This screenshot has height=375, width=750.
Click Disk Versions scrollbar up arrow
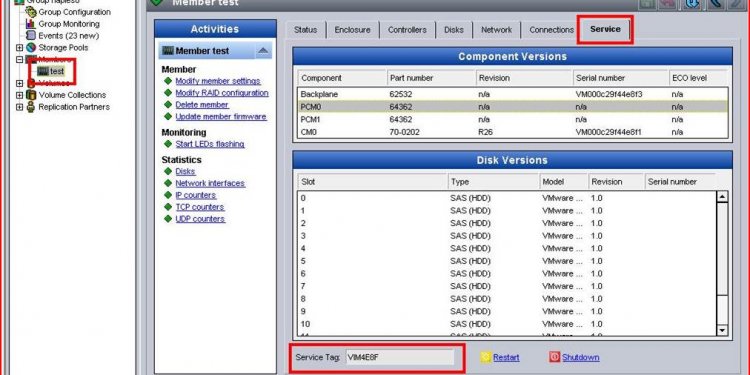tap(722, 197)
